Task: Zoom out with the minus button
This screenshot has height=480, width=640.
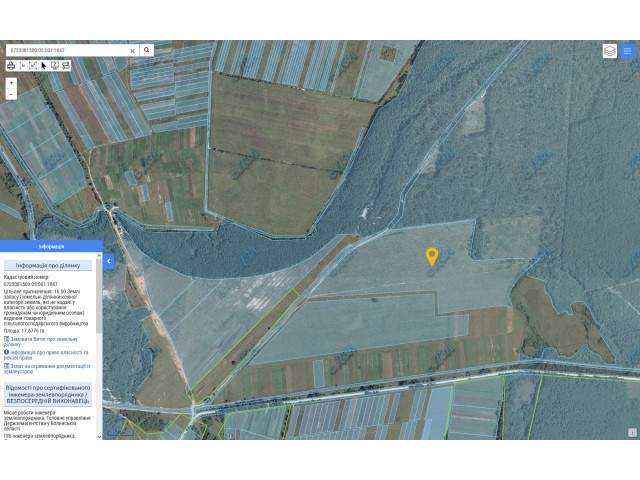Action: (x=11, y=94)
